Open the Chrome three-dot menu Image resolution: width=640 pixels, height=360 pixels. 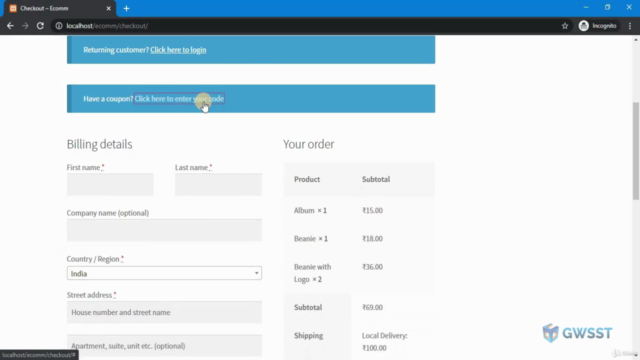630,26
